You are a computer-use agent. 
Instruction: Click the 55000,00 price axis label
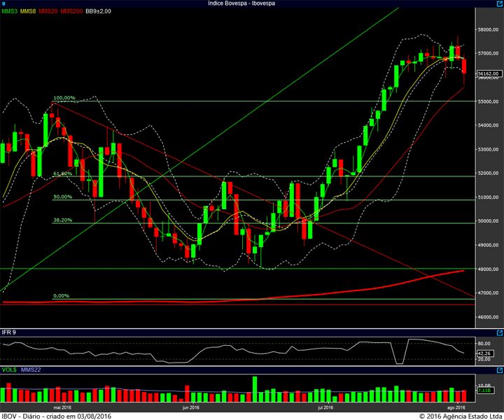tap(489, 101)
